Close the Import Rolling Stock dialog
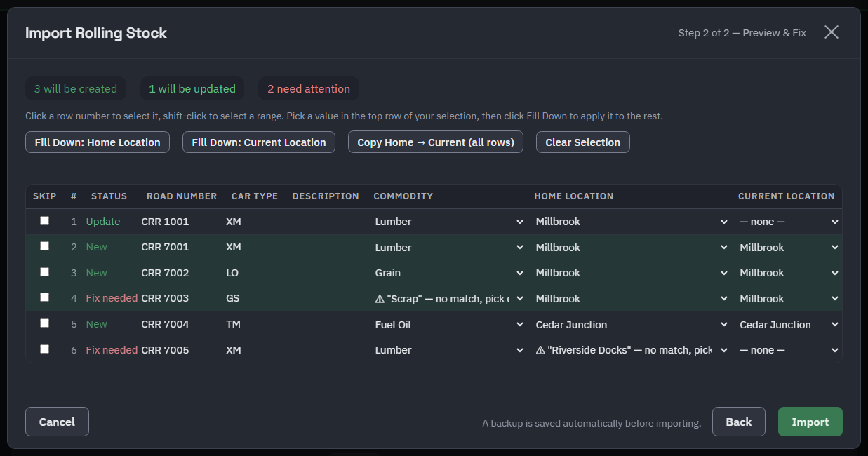 coord(832,32)
